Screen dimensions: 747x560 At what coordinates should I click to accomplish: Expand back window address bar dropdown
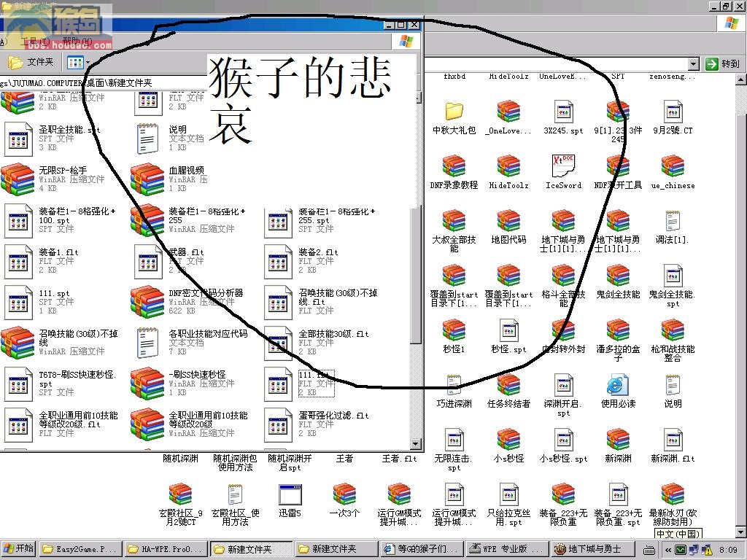pos(694,64)
